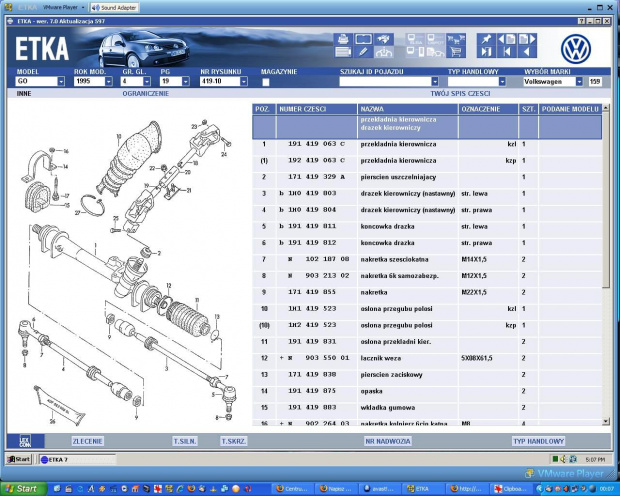
Task: Click the help question mark button in ETKA title bar
Action: tap(581, 21)
